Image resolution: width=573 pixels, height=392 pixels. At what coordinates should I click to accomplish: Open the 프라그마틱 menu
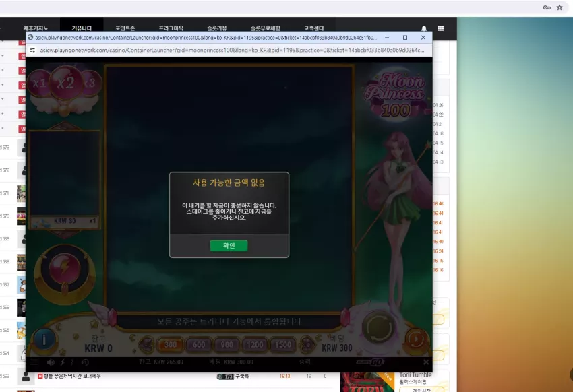coord(171,28)
